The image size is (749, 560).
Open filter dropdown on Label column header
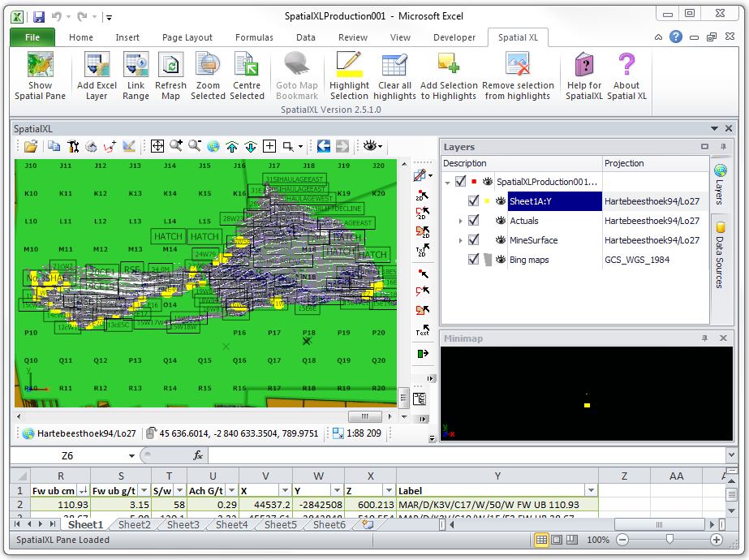pyautogui.click(x=591, y=491)
